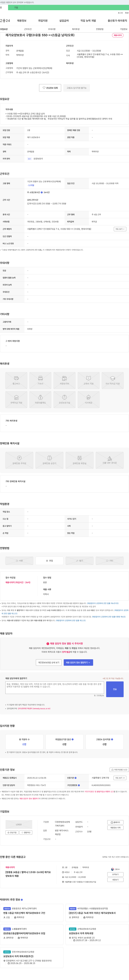The width and height of the screenshot is (129, 980).
Task: Click the 지도 보기 button next to 서울특별시 강북구청
Action: click(x=120, y=778)
